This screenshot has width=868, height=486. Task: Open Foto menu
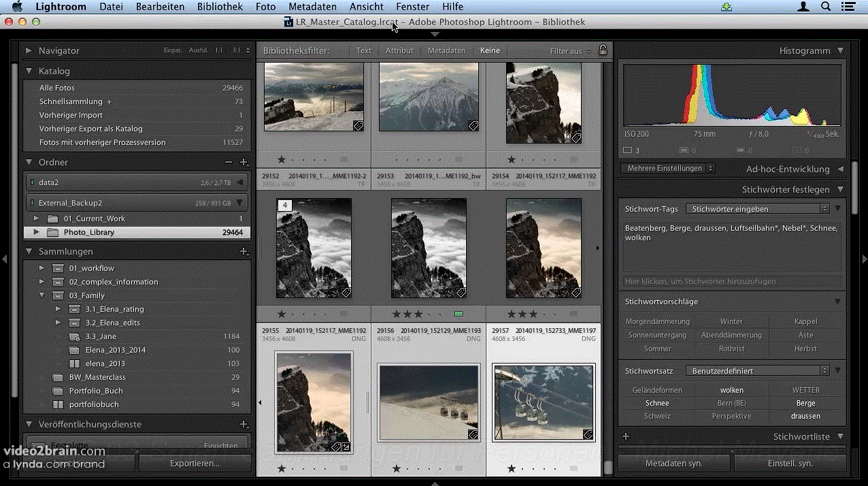(x=266, y=7)
